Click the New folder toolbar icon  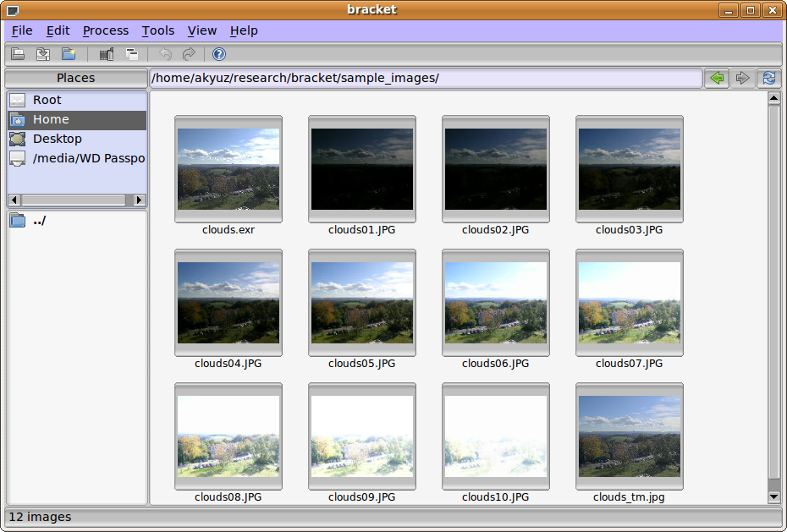(x=69, y=54)
